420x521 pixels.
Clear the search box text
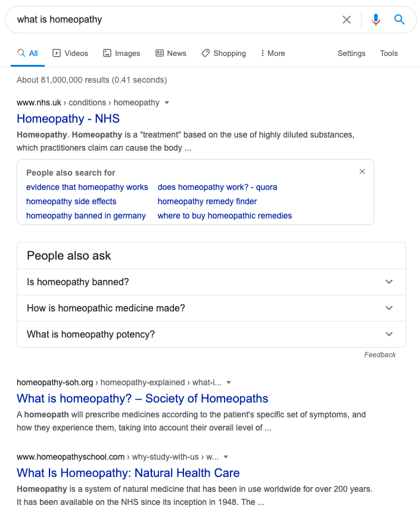(347, 20)
